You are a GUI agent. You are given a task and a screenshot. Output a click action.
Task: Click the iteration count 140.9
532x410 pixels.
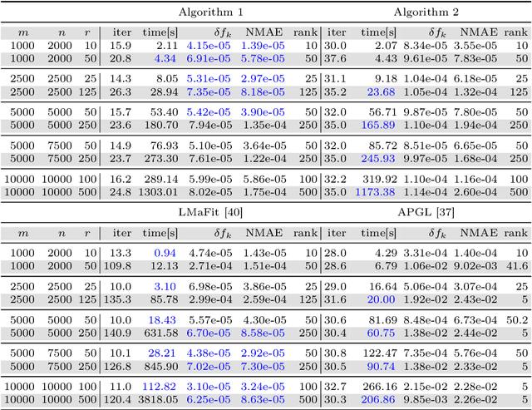click(117, 333)
